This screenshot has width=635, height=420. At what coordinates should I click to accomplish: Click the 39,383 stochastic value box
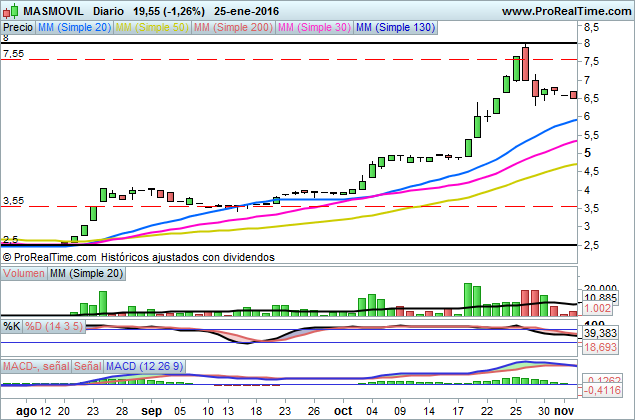601,333
